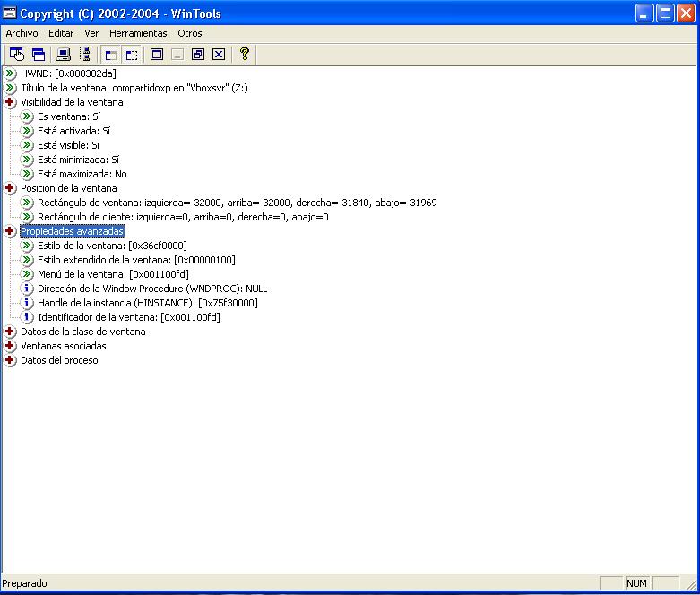Click the arrow icon next to Está visible

(x=27, y=145)
